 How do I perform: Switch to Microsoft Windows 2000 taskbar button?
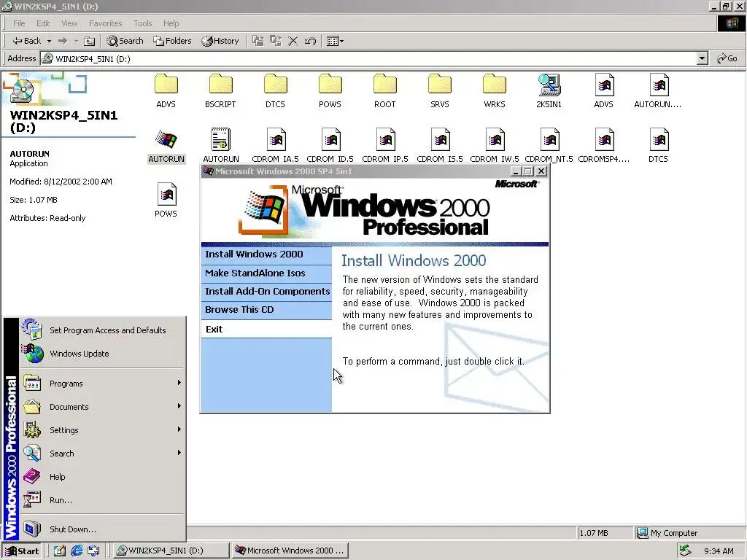(x=290, y=551)
